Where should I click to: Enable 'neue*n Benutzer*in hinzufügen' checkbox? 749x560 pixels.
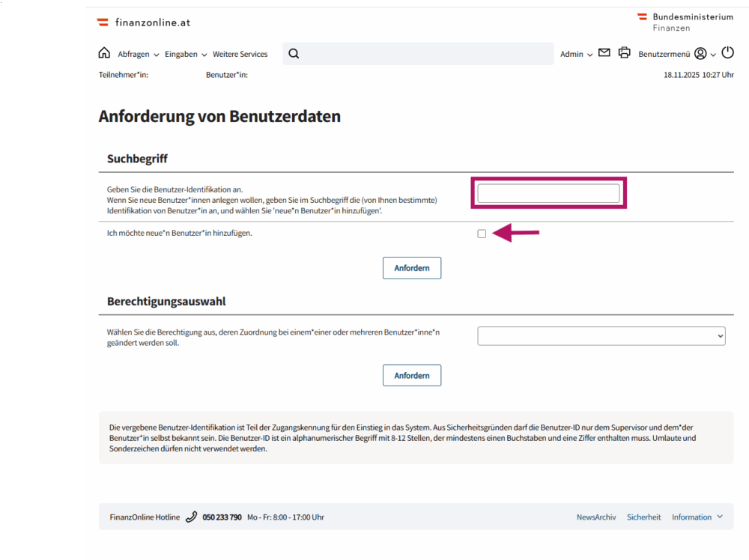482,234
